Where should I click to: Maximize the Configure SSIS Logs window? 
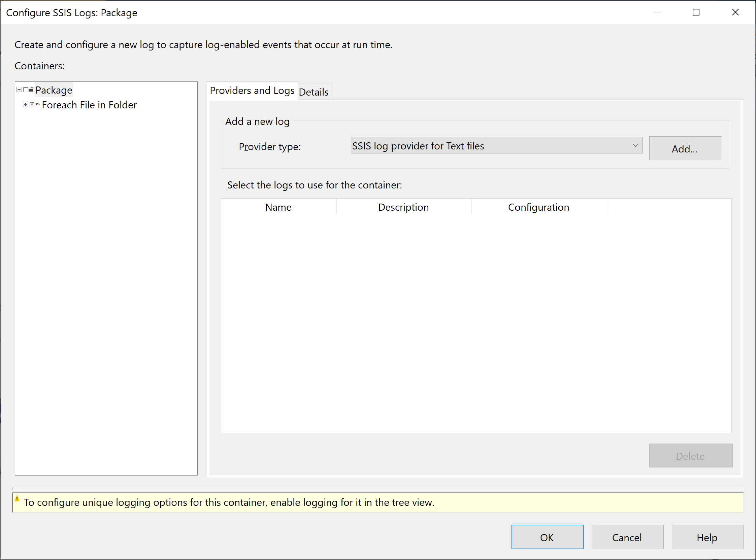pyautogui.click(x=696, y=12)
